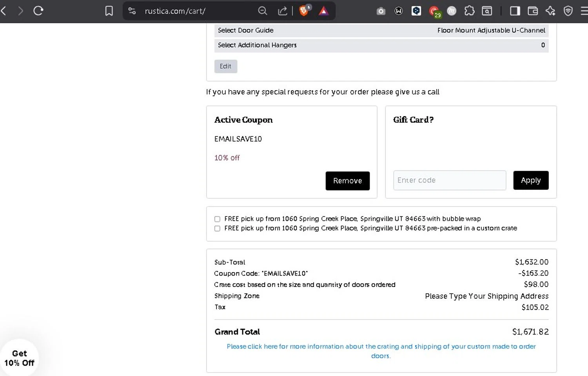588x376 pixels.
Task: Click the Active Coupon heading
Action: pos(243,120)
